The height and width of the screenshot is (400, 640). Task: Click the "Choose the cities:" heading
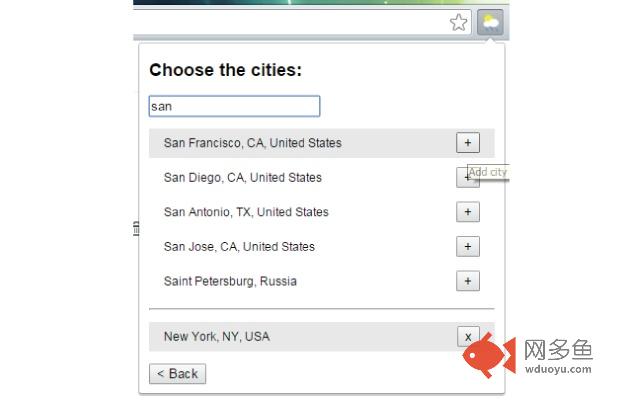pos(225,70)
